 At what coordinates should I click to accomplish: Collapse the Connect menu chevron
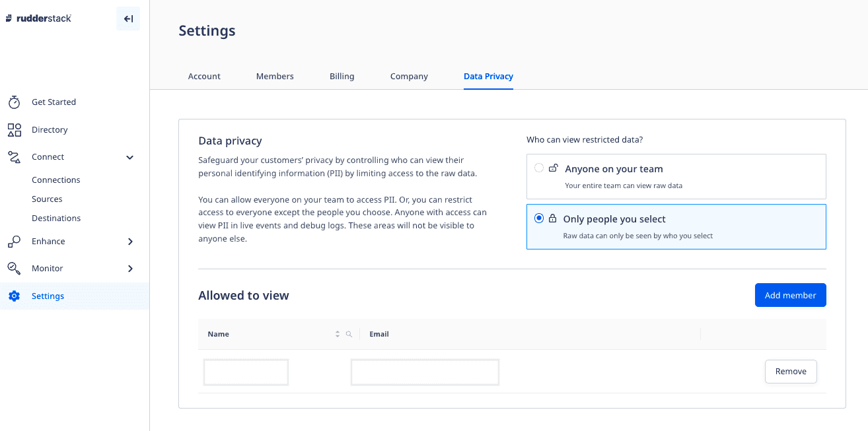tap(130, 158)
